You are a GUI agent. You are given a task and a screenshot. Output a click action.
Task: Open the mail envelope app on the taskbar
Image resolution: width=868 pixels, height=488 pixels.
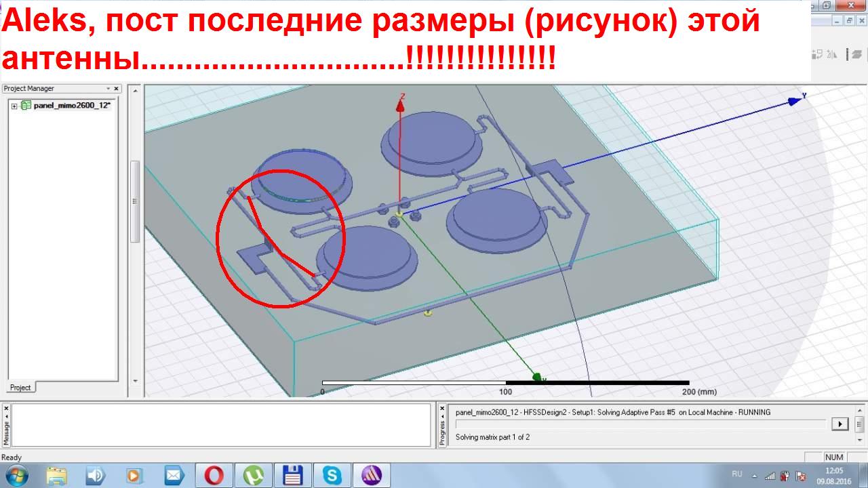(x=174, y=475)
